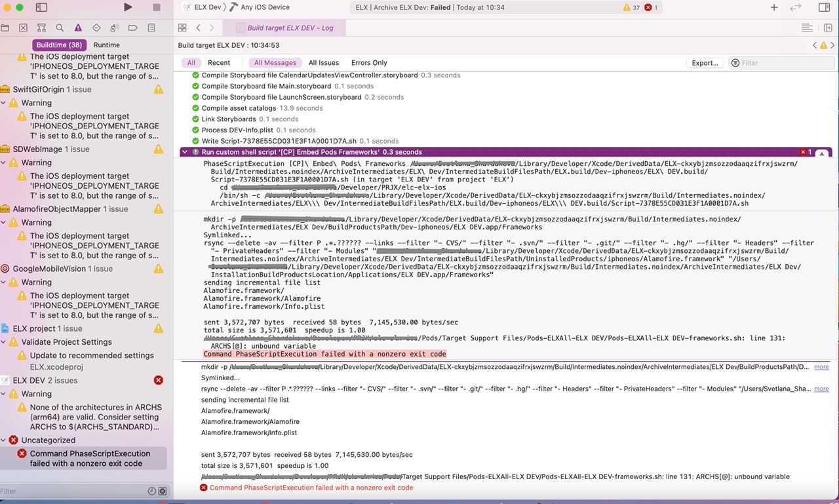Screen dimensions: 839x504
Task: Open the related items grid icon
Action: click(x=183, y=28)
